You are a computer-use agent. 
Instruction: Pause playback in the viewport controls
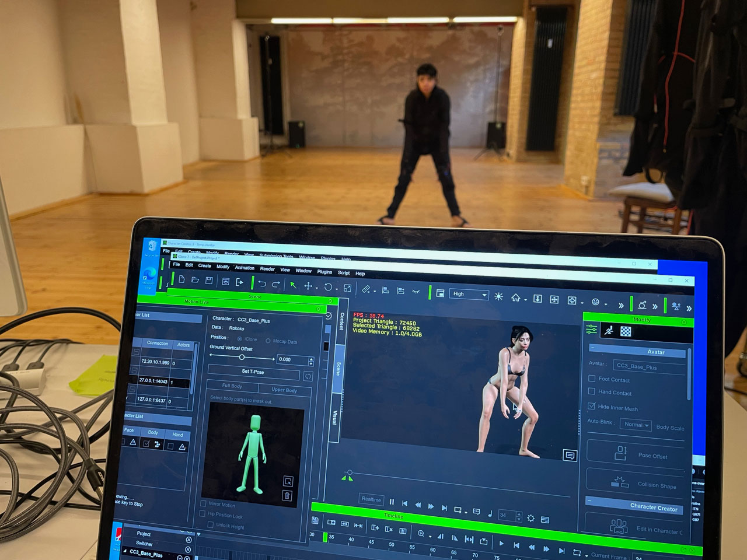tap(392, 502)
